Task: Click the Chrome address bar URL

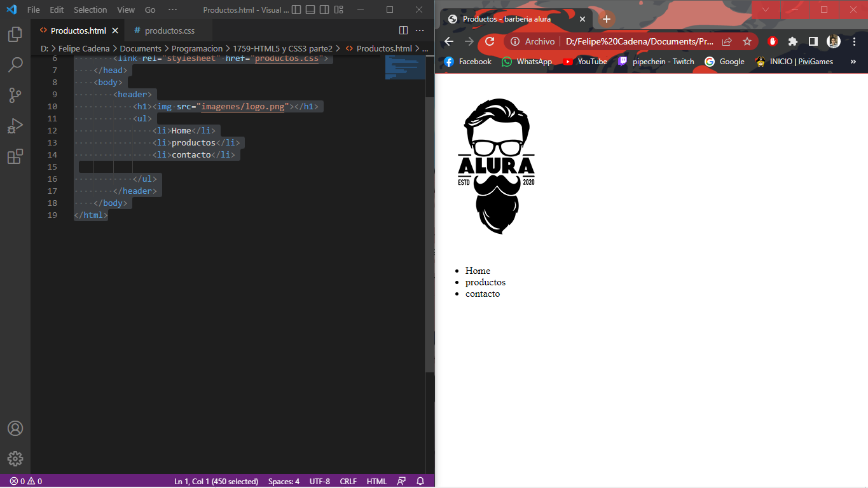Action: click(640, 41)
